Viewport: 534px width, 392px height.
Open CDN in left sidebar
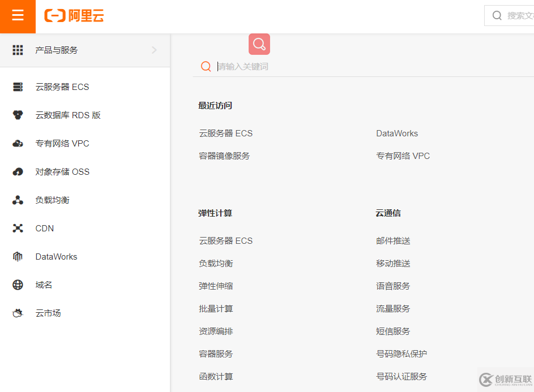tap(45, 229)
